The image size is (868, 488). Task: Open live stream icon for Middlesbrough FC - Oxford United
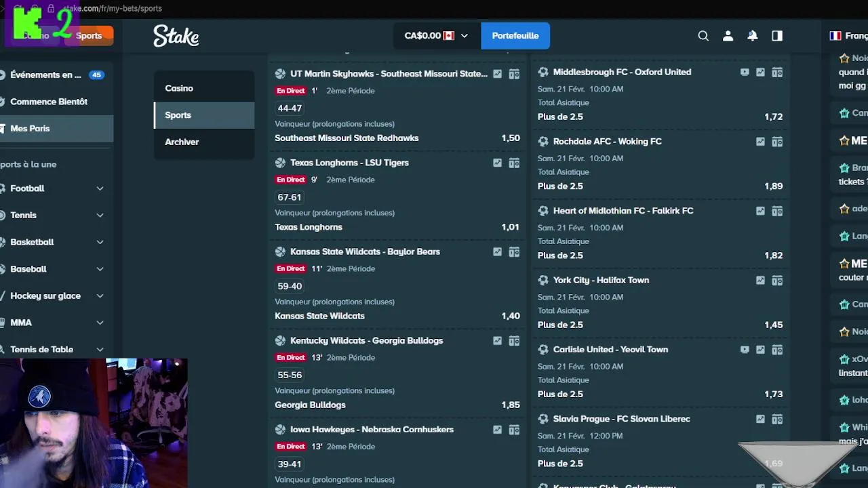click(x=745, y=72)
